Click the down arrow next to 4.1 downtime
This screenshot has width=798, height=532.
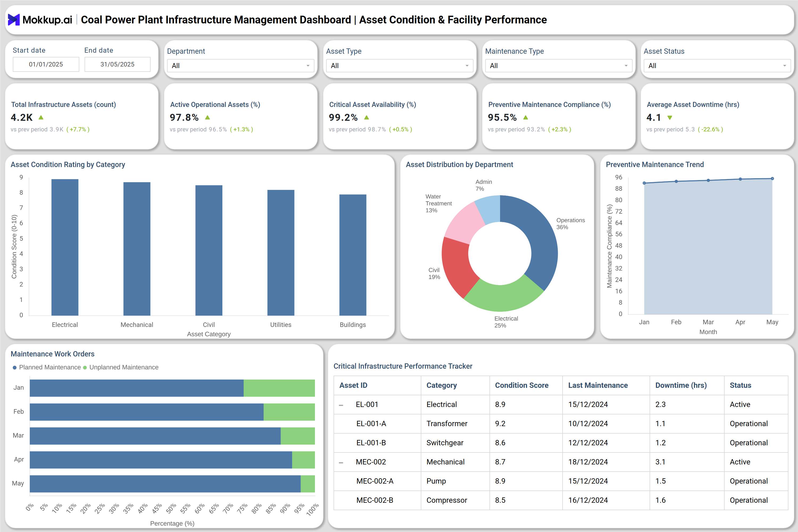coord(670,118)
